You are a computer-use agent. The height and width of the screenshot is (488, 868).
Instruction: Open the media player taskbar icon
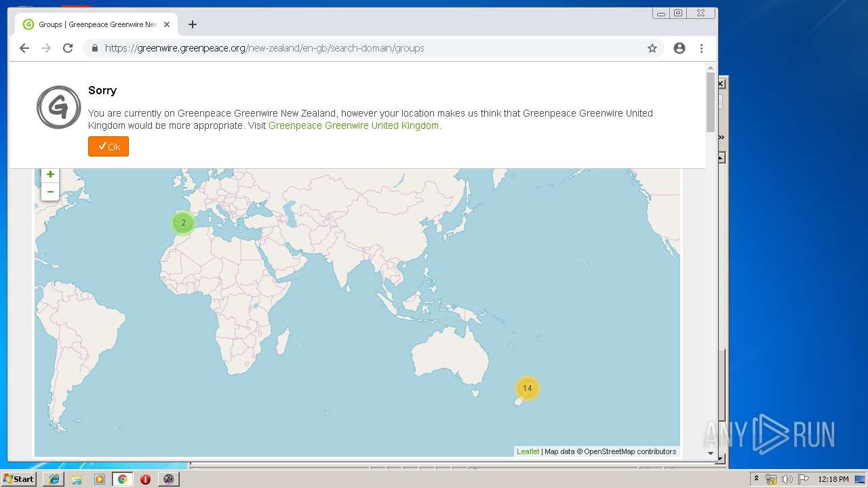[100, 479]
